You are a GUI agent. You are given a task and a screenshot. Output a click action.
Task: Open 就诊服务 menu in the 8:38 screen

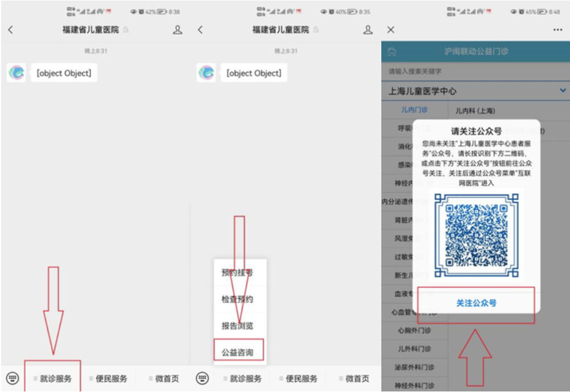click(52, 378)
